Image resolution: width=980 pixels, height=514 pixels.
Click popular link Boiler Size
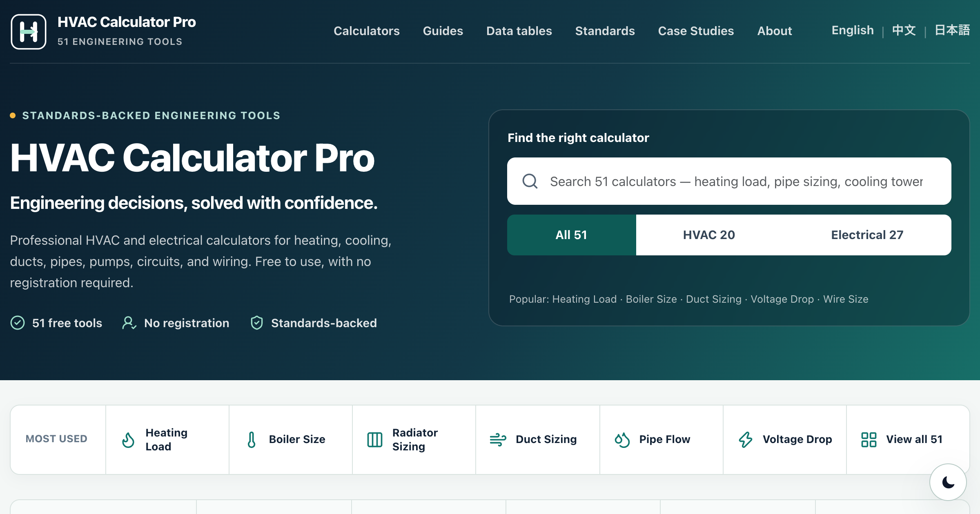point(651,299)
